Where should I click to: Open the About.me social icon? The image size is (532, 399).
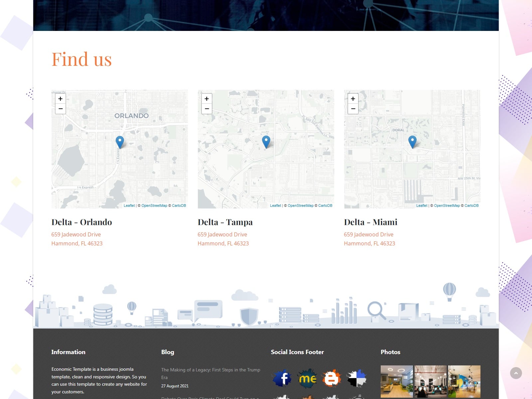307,378
